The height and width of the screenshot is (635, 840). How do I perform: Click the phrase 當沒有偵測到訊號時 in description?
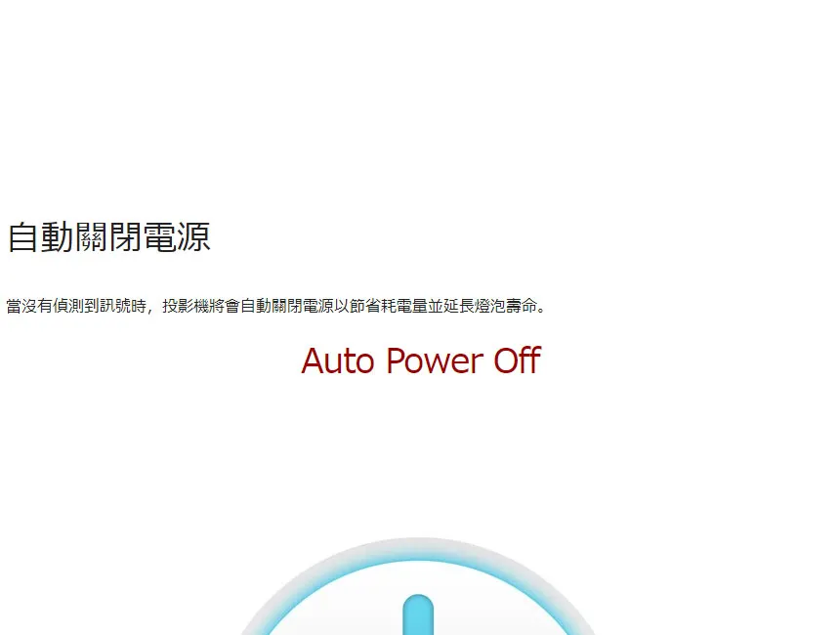click(76, 306)
